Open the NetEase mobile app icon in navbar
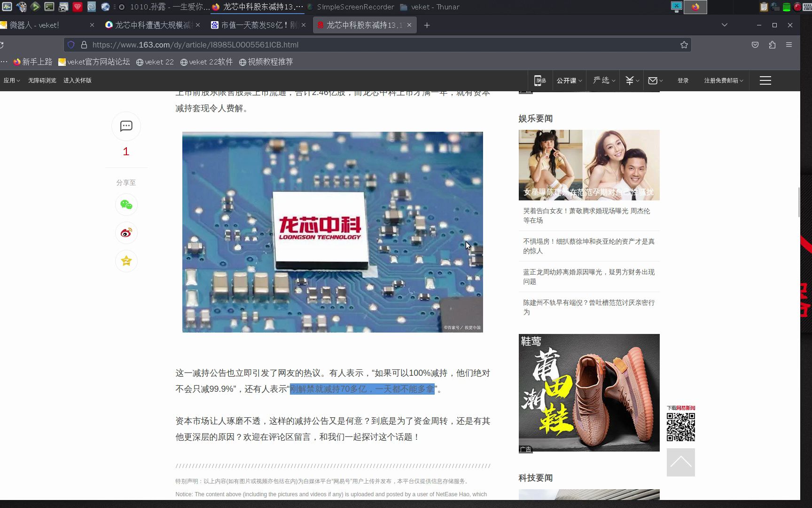Viewport: 812px width, 508px height. [539, 80]
